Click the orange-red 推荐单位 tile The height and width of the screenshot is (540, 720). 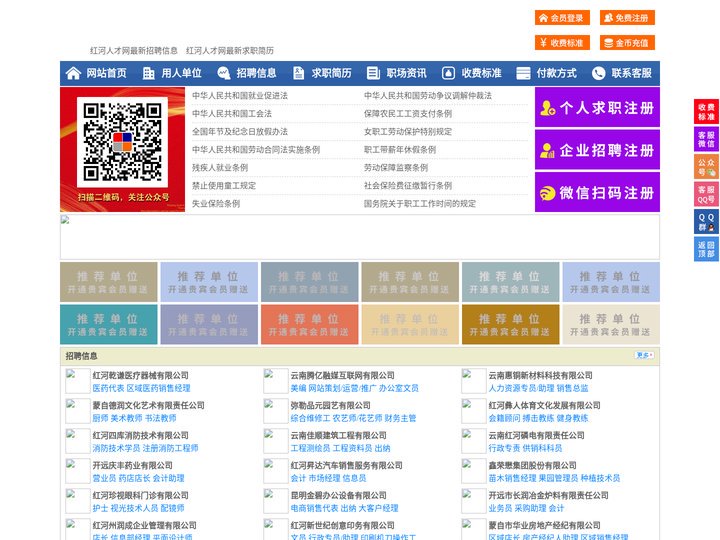[x=309, y=324]
